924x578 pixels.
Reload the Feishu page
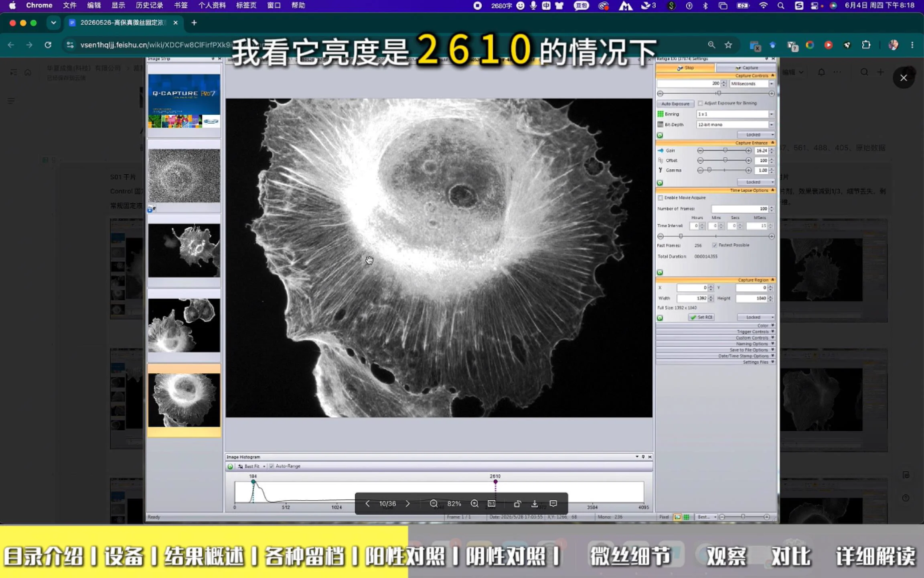tap(48, 45)
